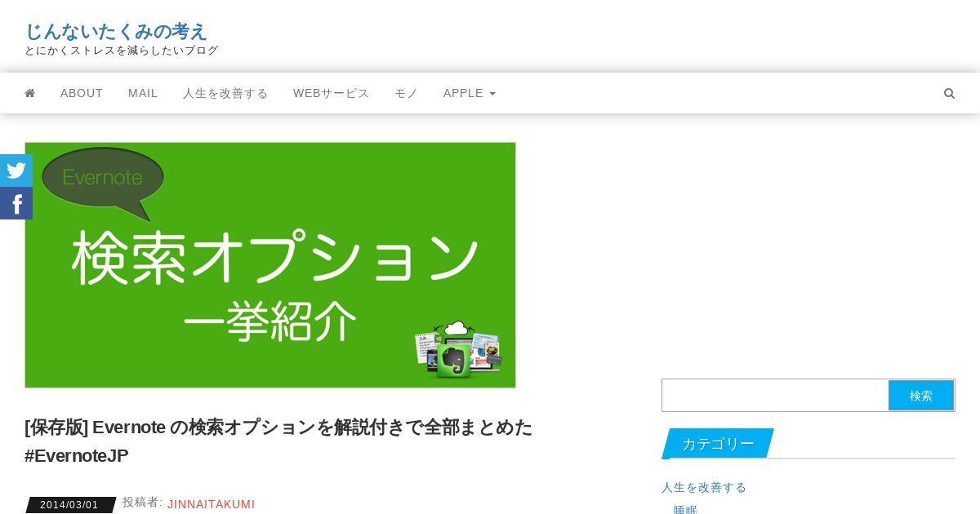Select the 人生を改善する navigation item
The image size is (980, 514).
pos(225,93)
